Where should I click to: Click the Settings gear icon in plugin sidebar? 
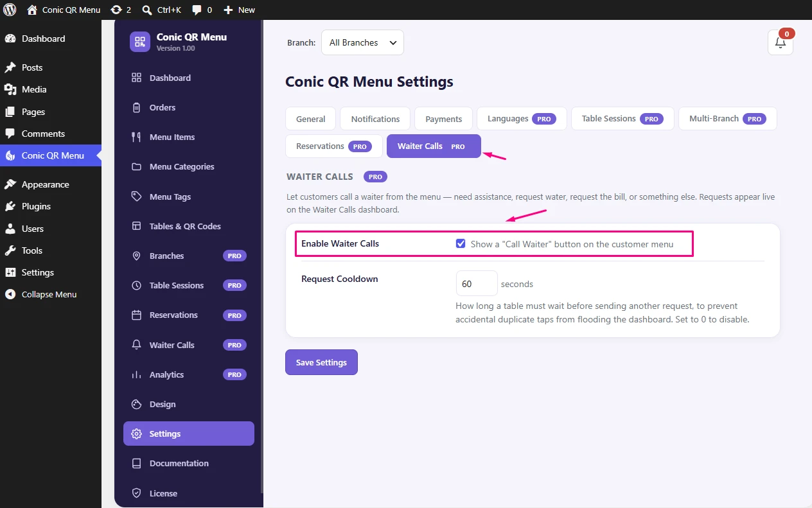[x=136, y=434]
